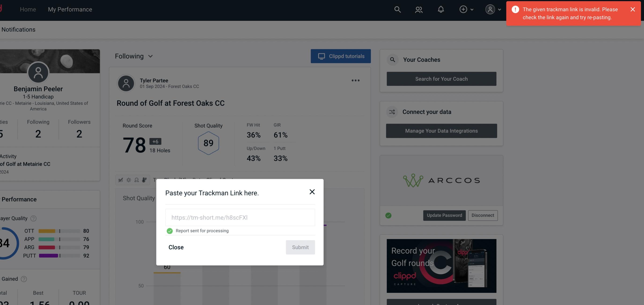
Task: Click the notifications bell icon
Action: 441,9
